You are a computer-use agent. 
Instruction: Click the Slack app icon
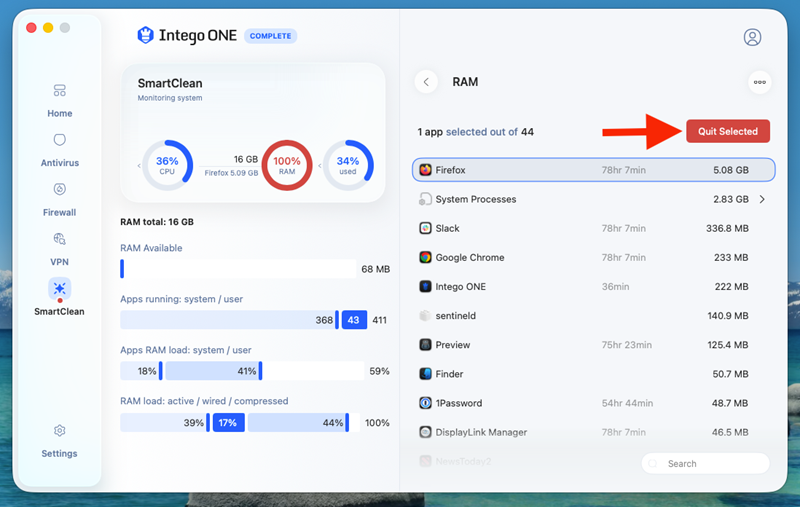point(426,228)
